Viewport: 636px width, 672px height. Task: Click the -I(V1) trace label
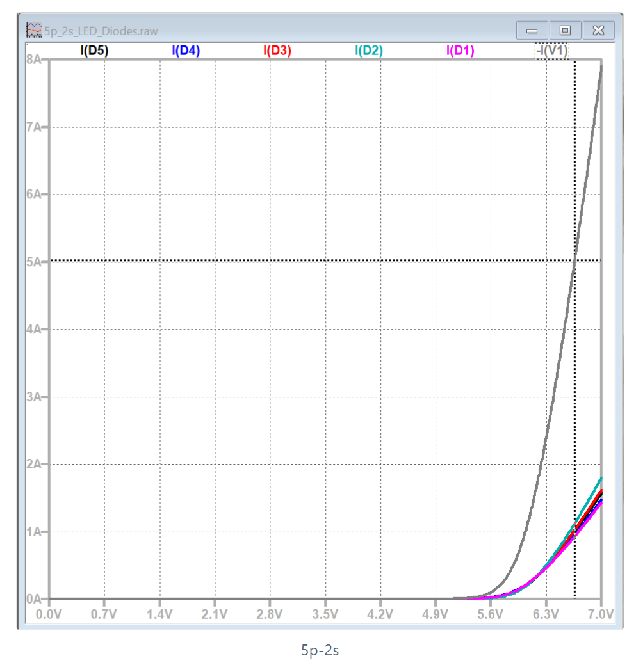pyautogui.click(x=552, y=51)
